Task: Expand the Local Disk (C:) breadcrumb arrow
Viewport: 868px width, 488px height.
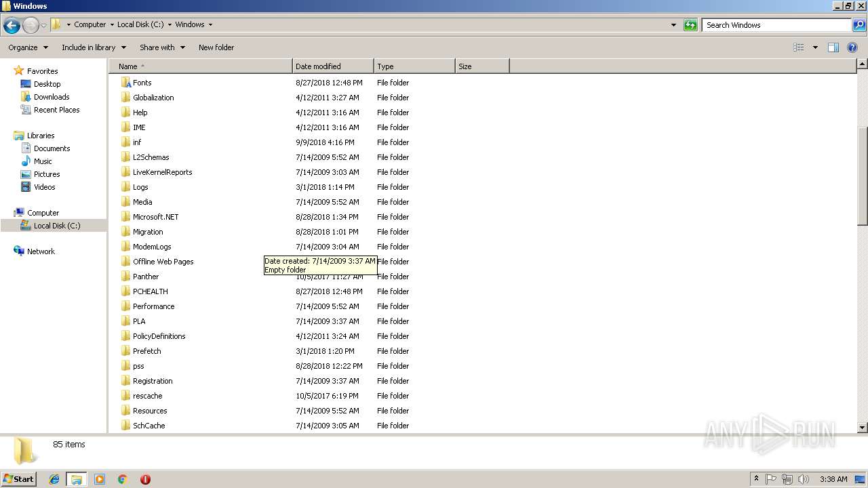Action: tap(170, 24)
